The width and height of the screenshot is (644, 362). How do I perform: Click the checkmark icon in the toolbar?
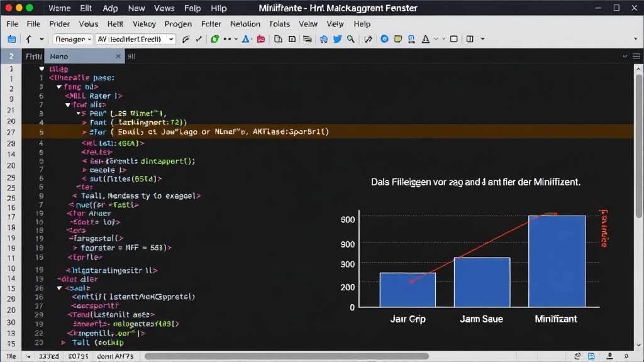tap(199, 39)
